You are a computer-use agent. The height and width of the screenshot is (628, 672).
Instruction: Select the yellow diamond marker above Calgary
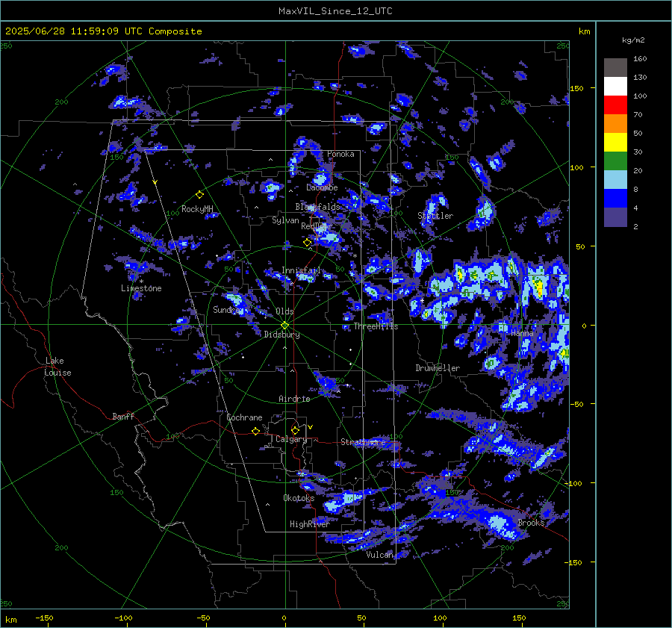click(x=295, y=430)
